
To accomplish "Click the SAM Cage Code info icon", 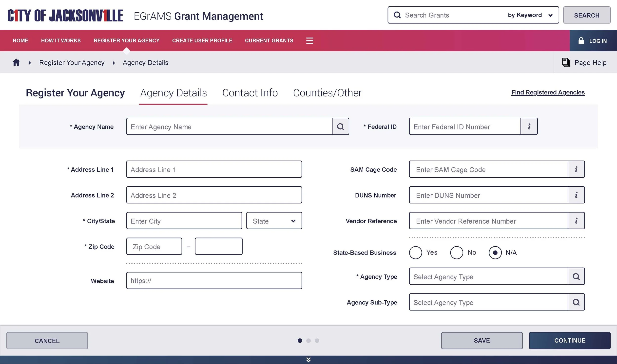I will pyautogui.click(x=576, y=169).
